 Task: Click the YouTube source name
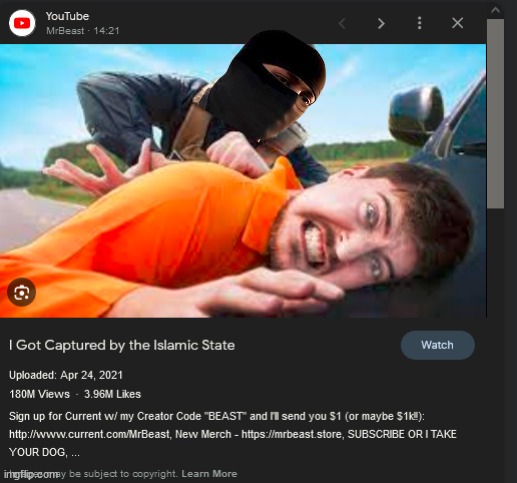click(67, 16)
